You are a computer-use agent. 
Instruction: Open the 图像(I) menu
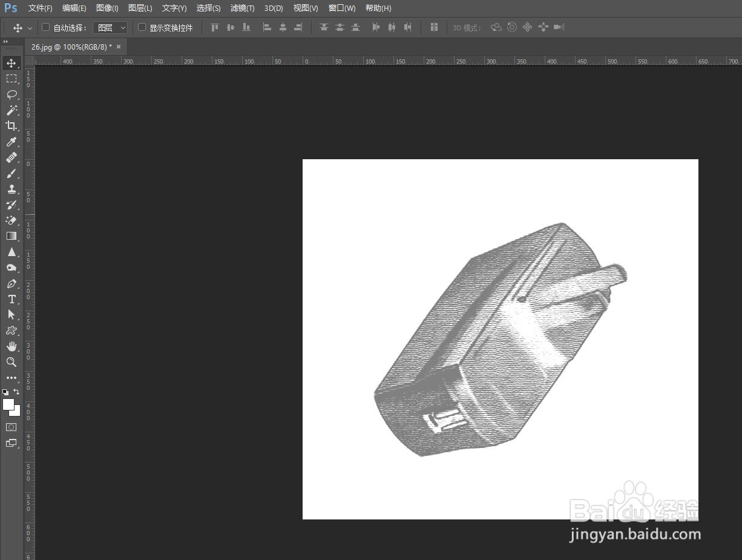[x=107, y=8]
